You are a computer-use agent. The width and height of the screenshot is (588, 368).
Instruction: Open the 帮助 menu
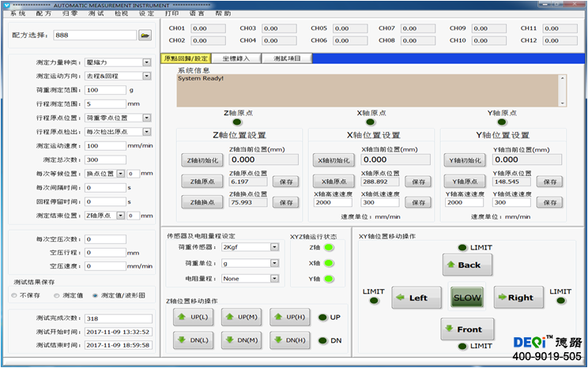pyautogui.click(x=223, y=13)
